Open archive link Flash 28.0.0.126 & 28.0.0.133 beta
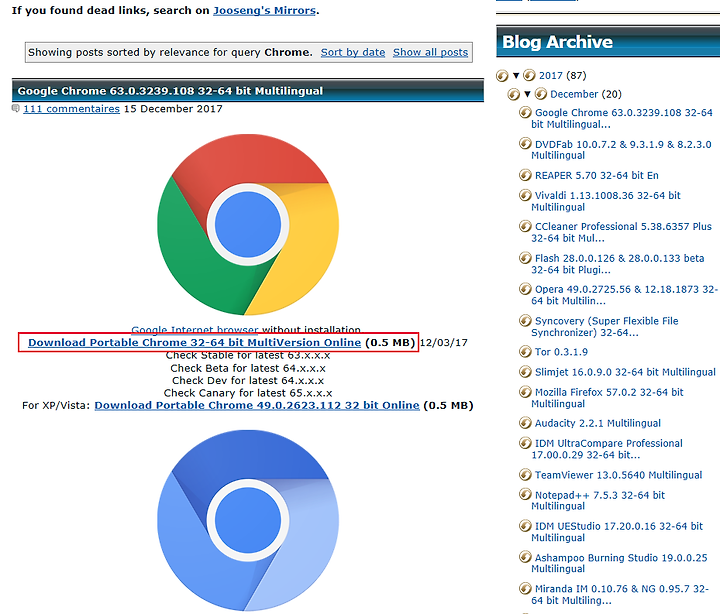The image size is (720, 614). click(618, 264)
